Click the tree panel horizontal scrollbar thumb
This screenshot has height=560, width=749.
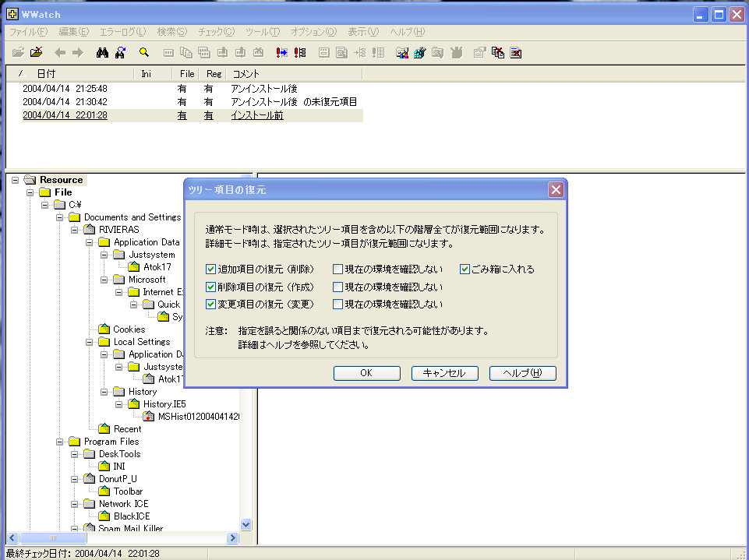point(52,538)
